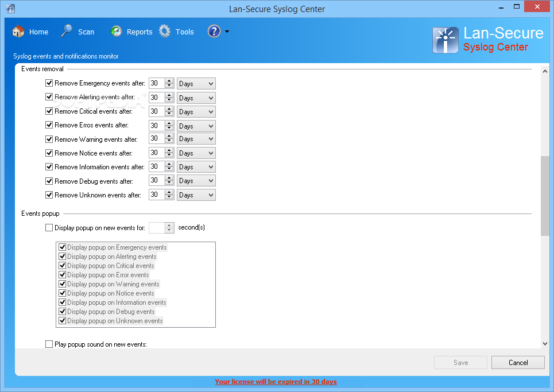The height and width of the screenshot is (392, 554).
Task: Expand the Help dropdown arrow
Action: point(227,32)
